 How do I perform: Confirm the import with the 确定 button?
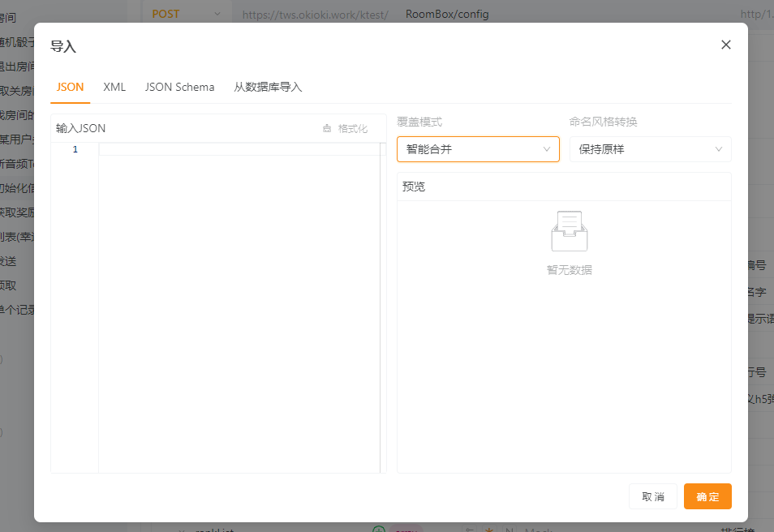pos(707,496)
